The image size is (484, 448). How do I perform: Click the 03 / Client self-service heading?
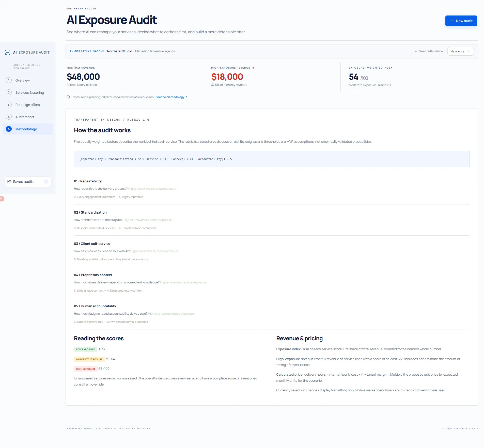(92, 244)
